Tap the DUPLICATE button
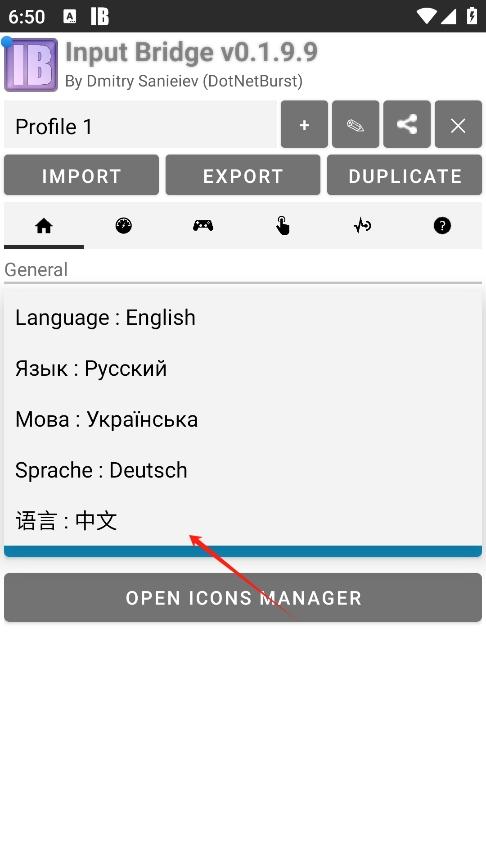Screen dimensions: 486x865 tap(404, 175)
